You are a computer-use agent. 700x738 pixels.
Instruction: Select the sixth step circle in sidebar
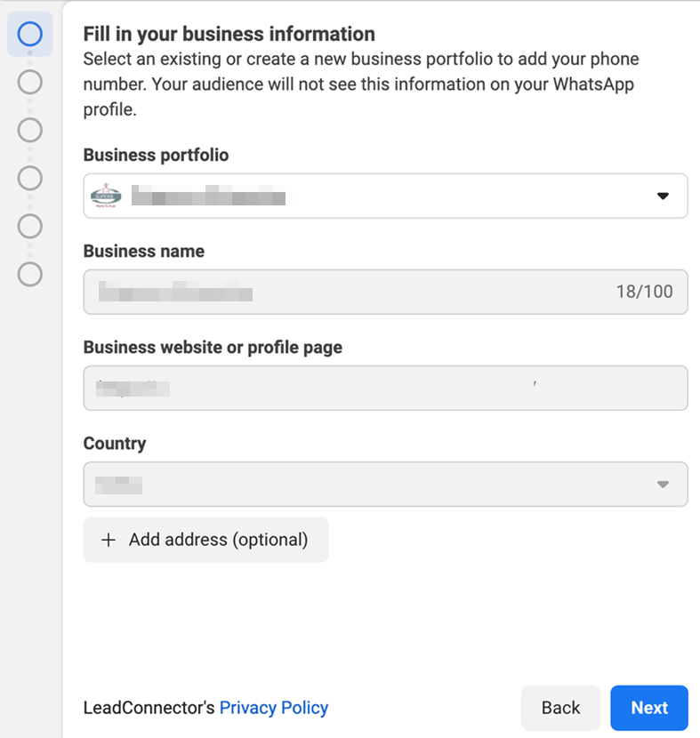[29, 274]
